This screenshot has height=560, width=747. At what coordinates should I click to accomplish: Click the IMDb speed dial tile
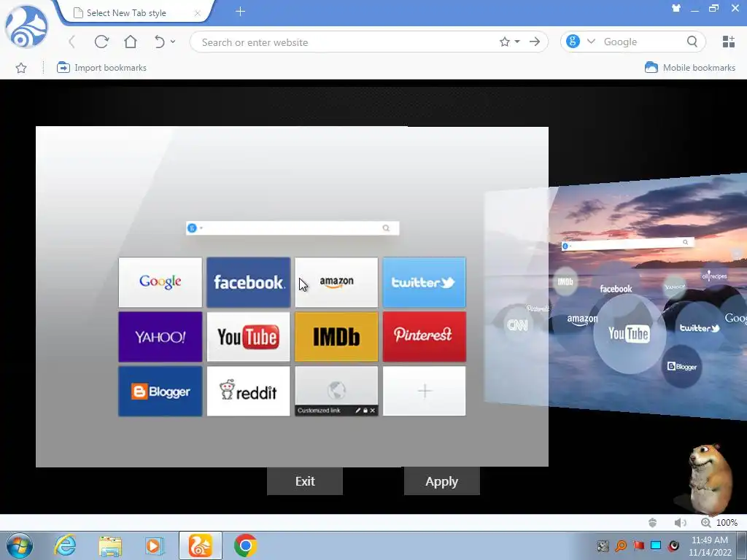(336, 337)
